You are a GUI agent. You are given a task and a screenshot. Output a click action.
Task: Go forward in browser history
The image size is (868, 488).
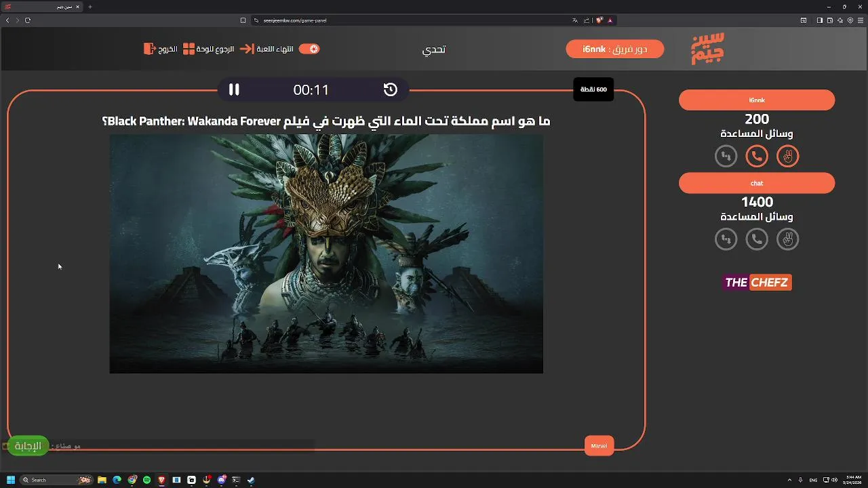click(x=17, y=20)
